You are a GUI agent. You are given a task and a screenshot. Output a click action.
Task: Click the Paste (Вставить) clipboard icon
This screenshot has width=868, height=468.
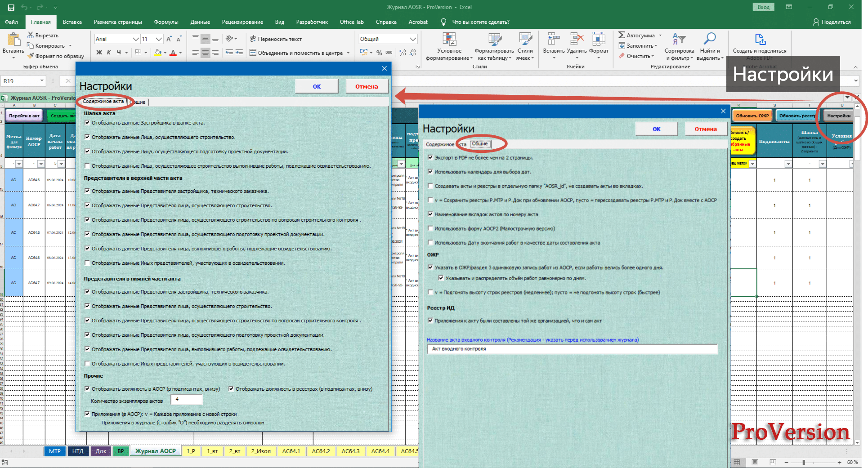13,40
